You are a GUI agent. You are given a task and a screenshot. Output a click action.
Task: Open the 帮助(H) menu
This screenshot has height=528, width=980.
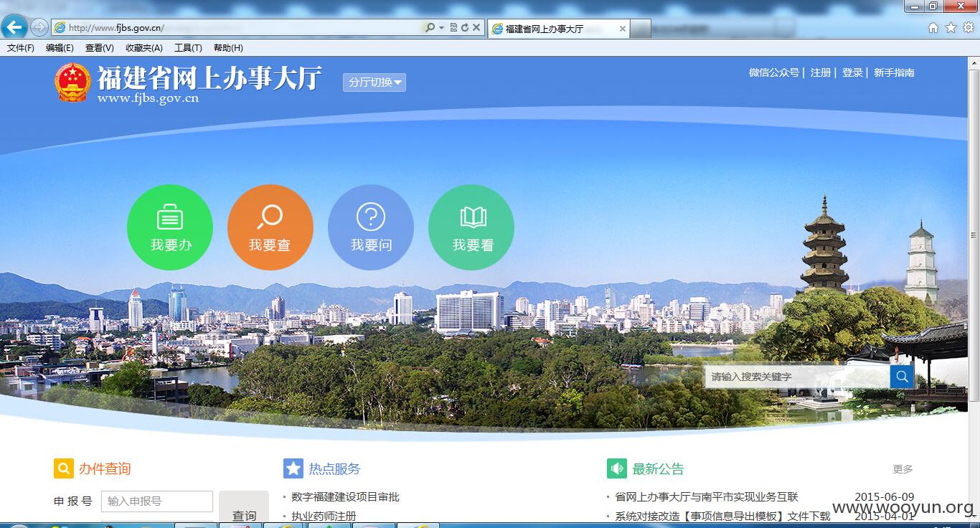pyautogui.click(x=228, y=48)
